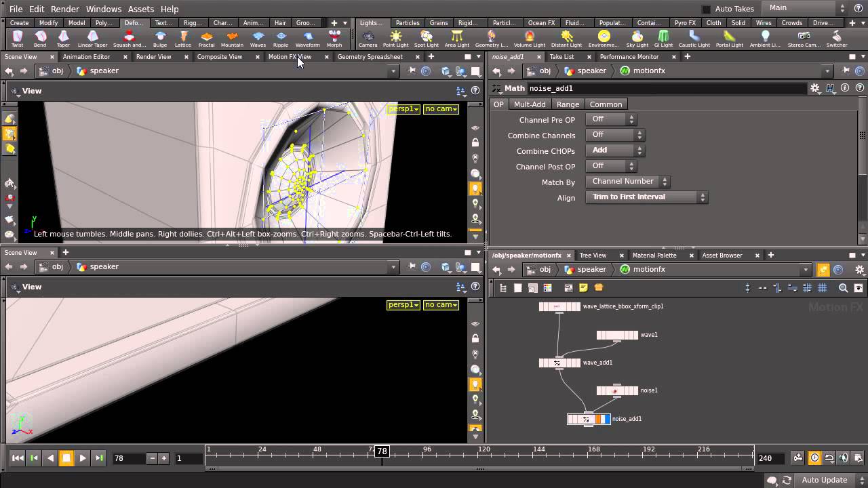Toggle the top viewport lock icon
Viewport: 868px width, 488px height.
475,142
